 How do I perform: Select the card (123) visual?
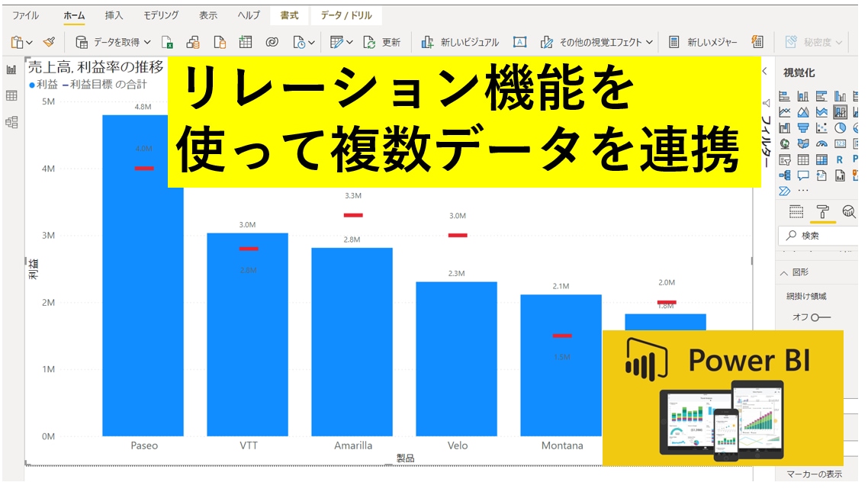[x=841, y=143]
